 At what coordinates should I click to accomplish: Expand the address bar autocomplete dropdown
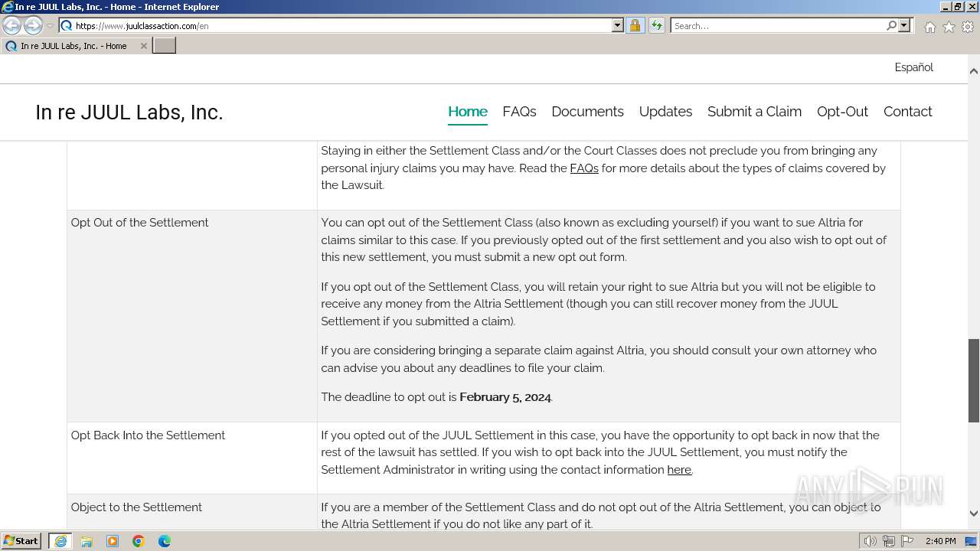(618, 25)
